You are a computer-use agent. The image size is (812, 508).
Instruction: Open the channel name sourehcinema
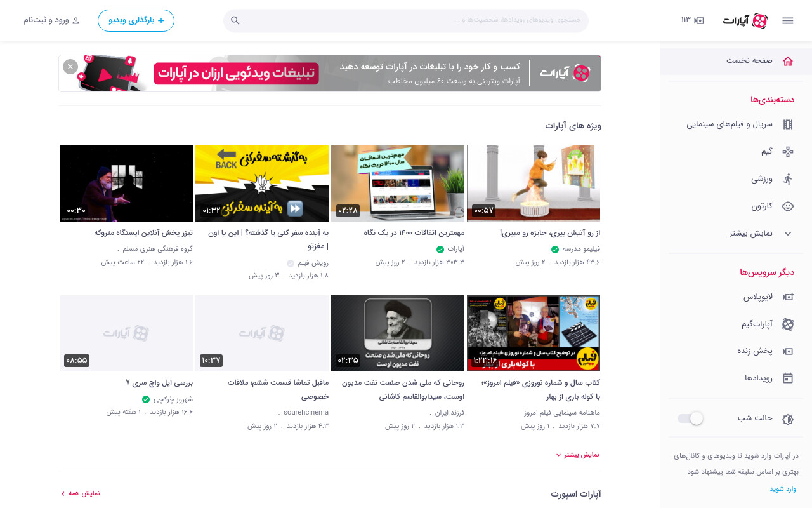pos(306,412)
